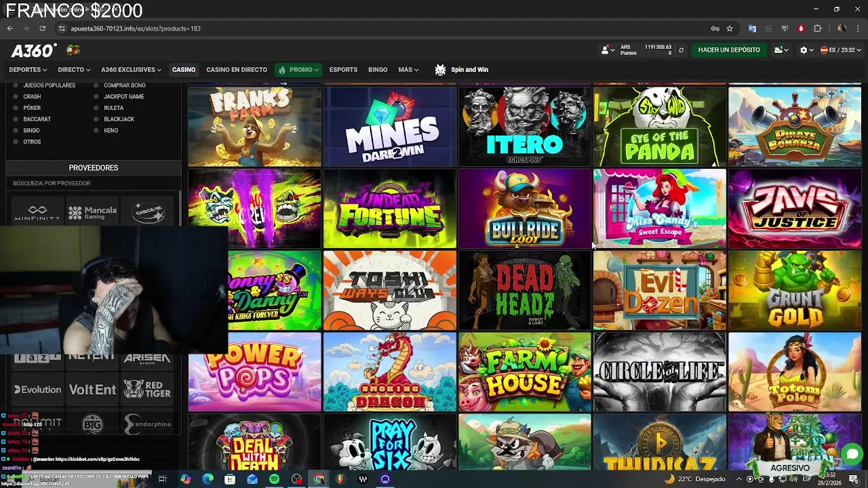Click the Spin and Win mascot icon
Viewport: 868px width, 488px height.
point(440,70)
